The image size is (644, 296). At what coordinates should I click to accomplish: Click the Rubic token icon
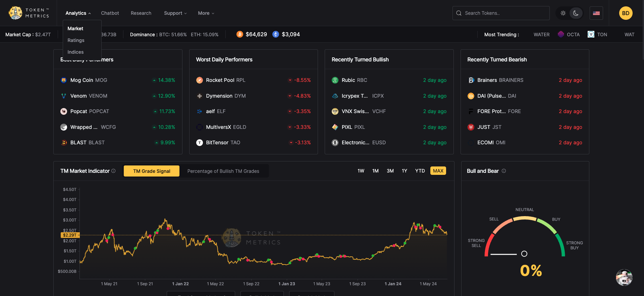tap(335, 80)
